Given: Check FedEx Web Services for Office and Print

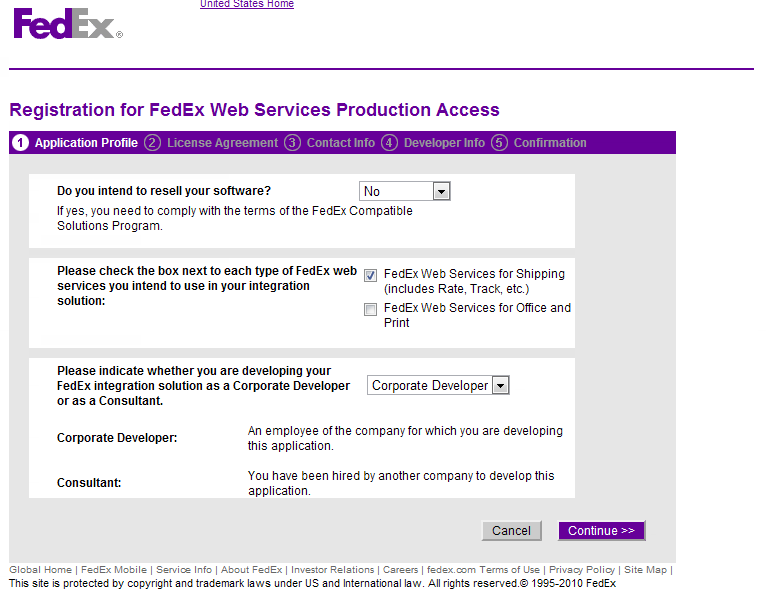Looking at the screenshot, I should click(370, 309).
